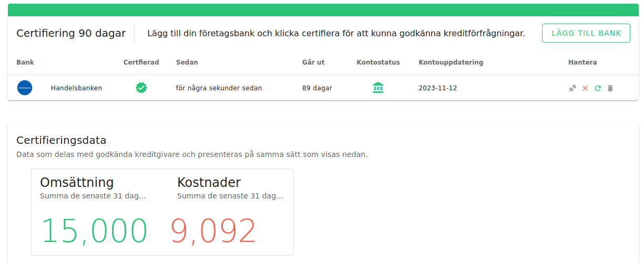
Task: Click the Hantera column header
Action: coord(582,62)
